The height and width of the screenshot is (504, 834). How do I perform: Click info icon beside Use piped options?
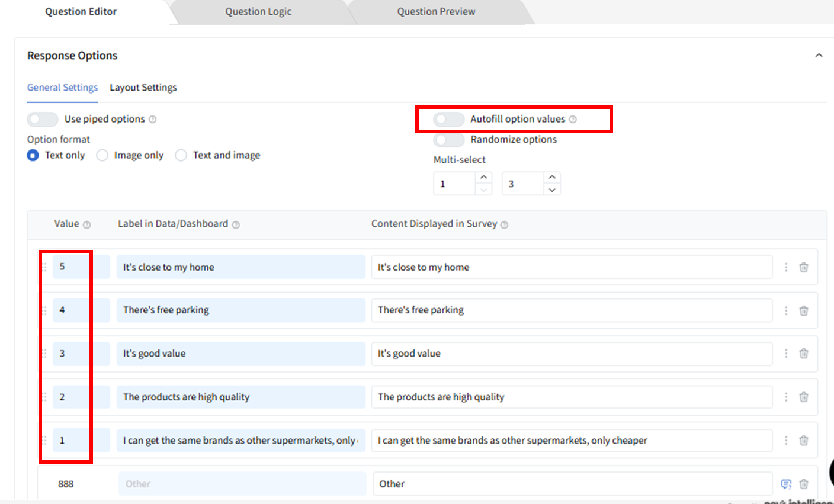point(152,120)
